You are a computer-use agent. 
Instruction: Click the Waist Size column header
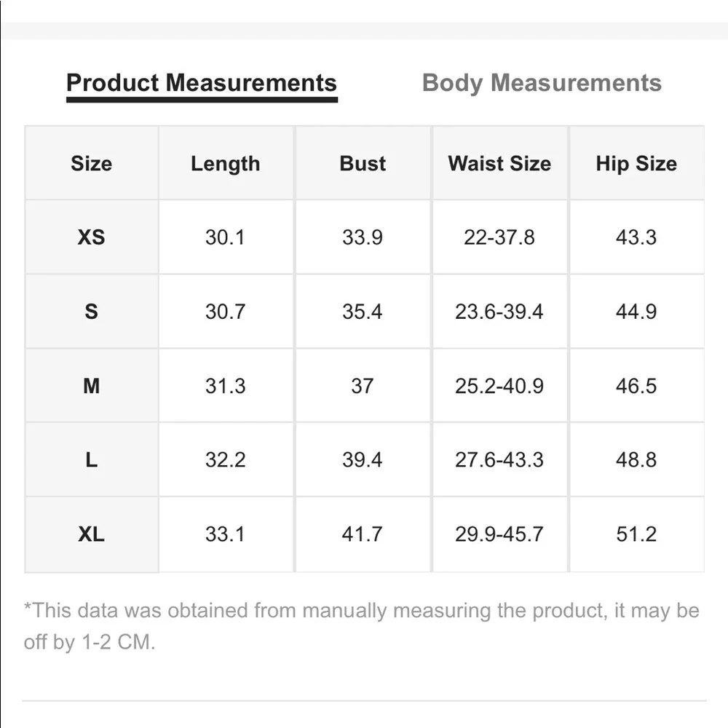499,164
